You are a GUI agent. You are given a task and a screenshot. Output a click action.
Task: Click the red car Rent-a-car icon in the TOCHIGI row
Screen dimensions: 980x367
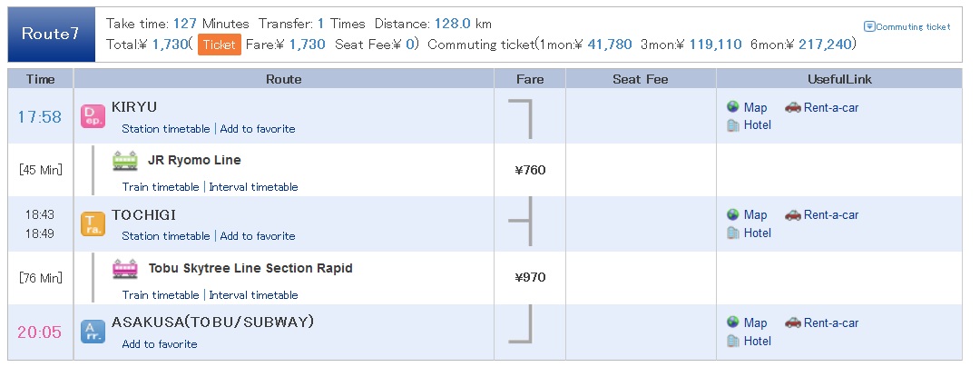(x=793, y=215)
